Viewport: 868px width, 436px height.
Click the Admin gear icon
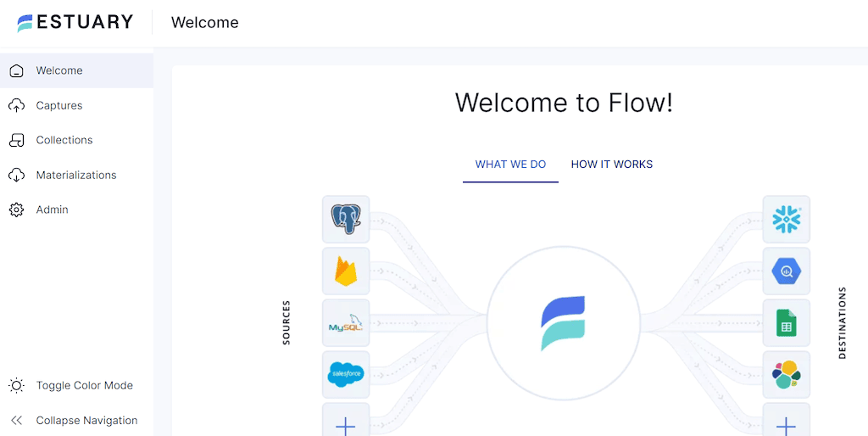[17, 210]
